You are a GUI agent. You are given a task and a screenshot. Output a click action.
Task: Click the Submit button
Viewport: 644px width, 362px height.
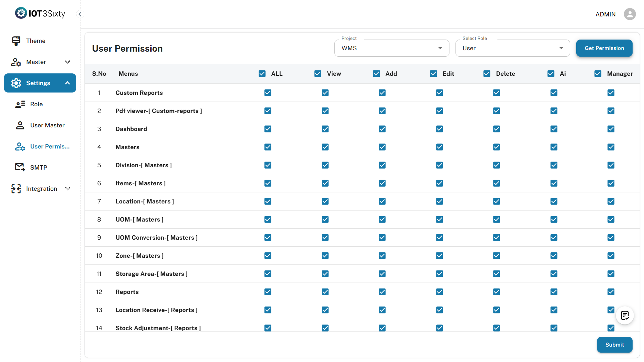[x=614, y=345]
